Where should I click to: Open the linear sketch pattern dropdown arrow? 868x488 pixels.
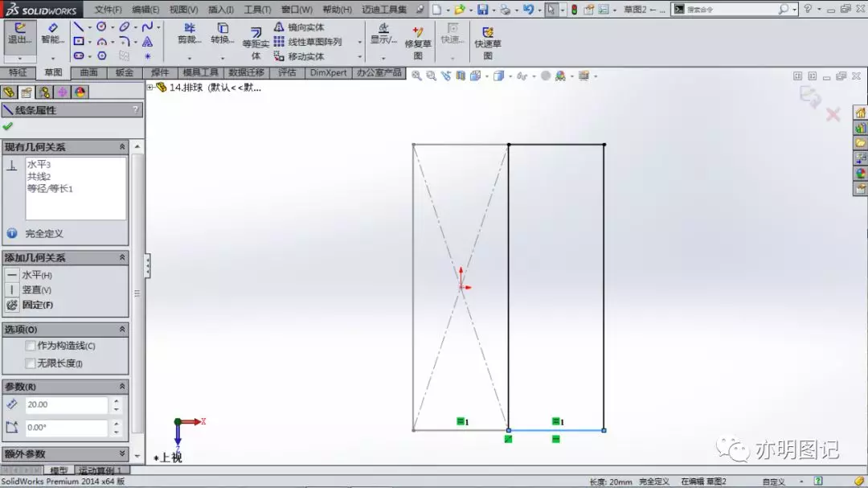pos(359,42)
